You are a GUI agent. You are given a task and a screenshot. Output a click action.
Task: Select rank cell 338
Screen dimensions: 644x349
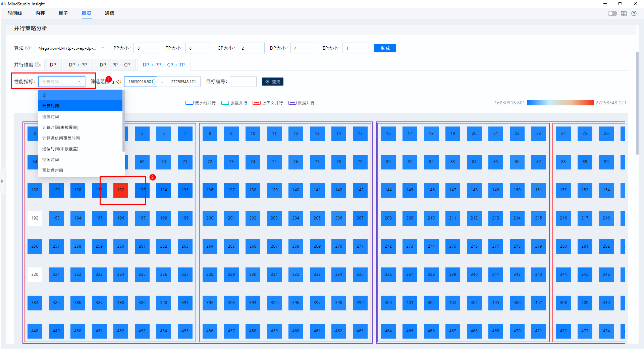tap(431, 275)
